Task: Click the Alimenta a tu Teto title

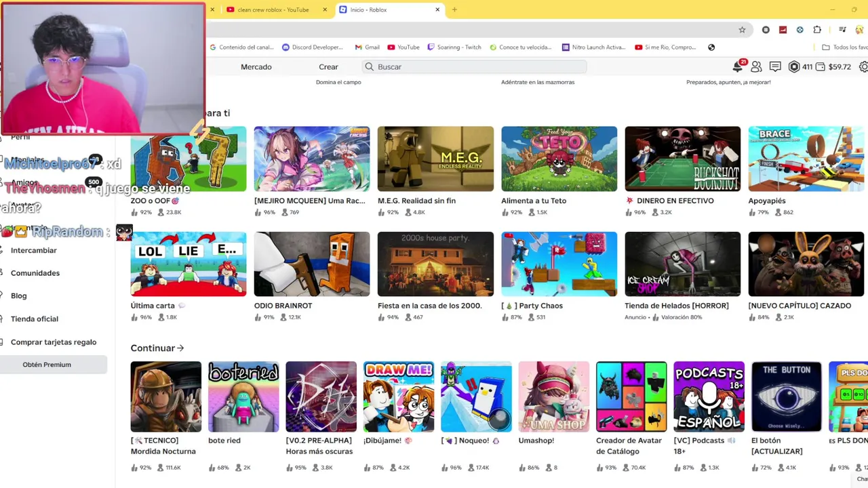Action: [534, 201]
